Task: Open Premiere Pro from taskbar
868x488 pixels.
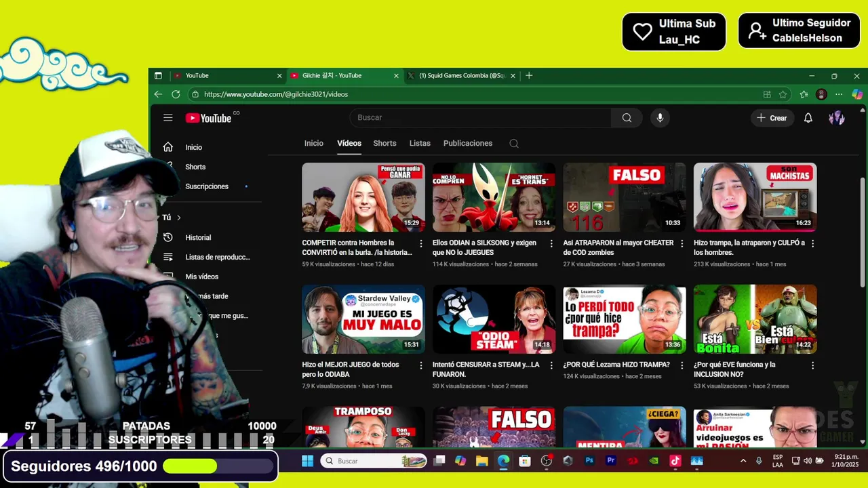Action: 611,461
